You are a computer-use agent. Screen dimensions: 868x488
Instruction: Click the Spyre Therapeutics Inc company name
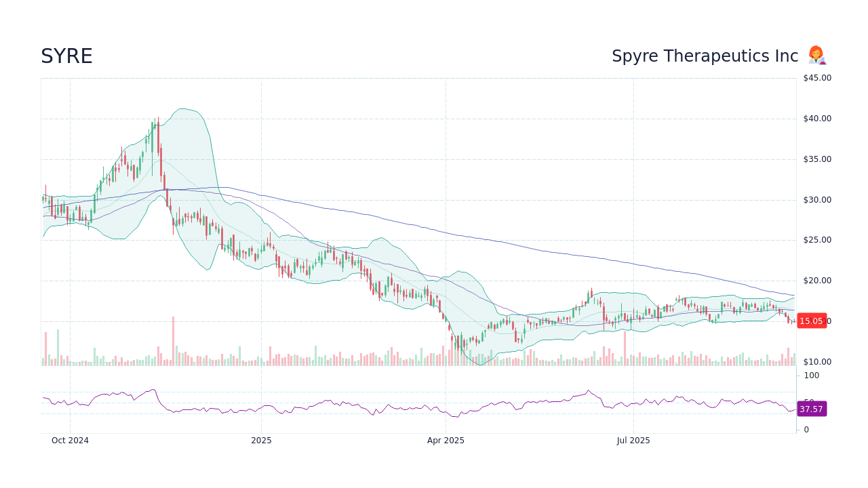point(705,56)
